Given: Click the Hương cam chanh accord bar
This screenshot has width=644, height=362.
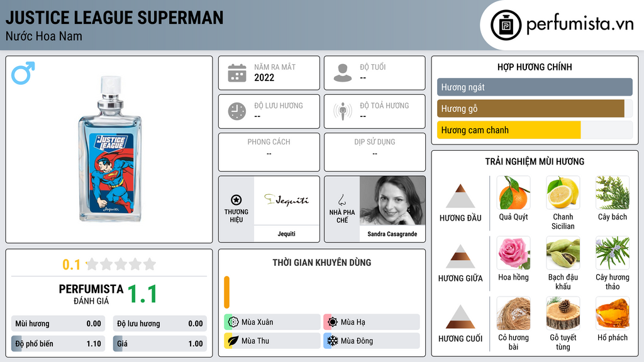Looking at the screenshot, I should [x=535, y=130].
